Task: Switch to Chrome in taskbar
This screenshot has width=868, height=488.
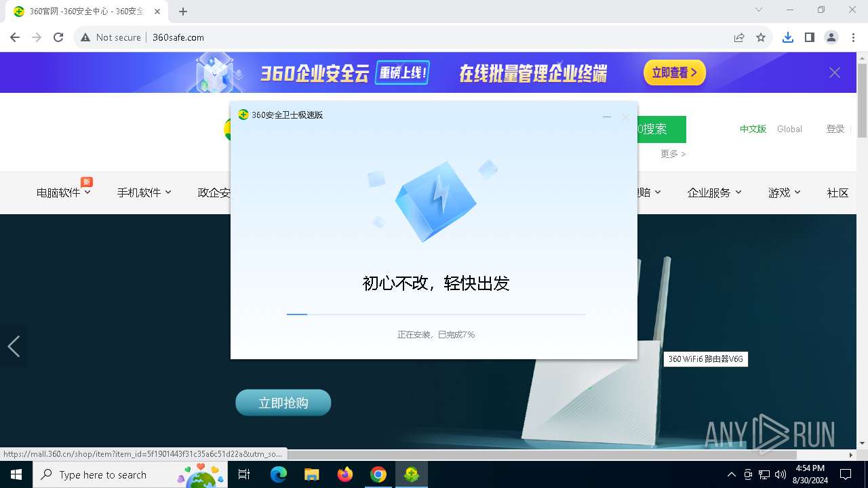Action: click(378, 474)
